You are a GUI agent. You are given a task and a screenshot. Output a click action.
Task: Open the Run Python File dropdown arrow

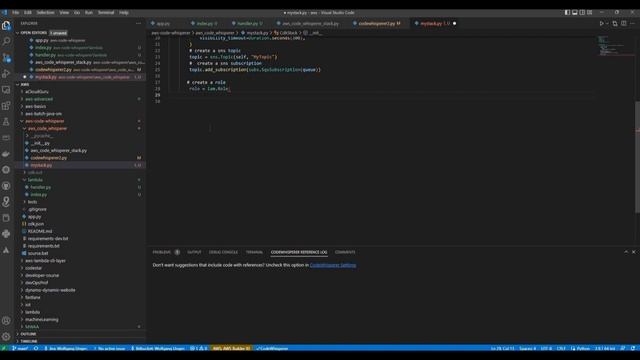(607, 24)
